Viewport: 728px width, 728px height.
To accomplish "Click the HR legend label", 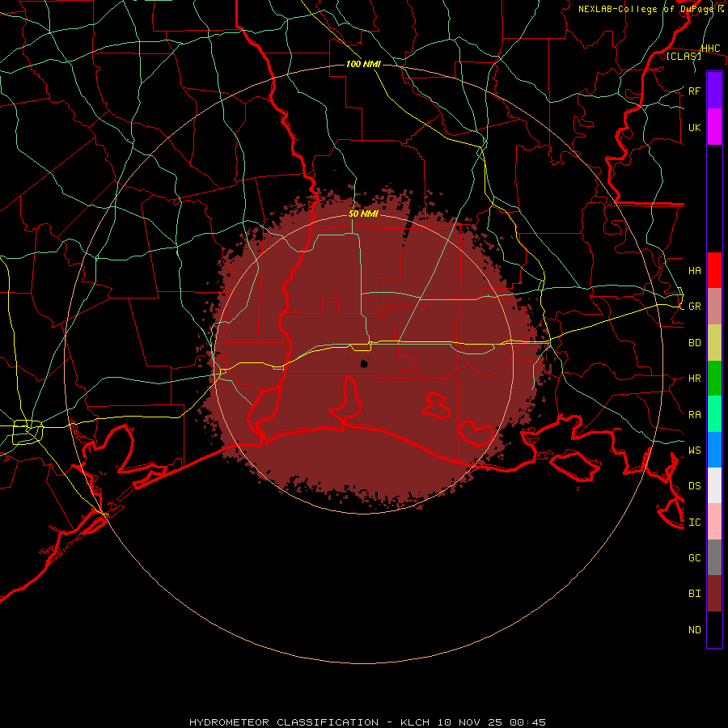I will (695, 379).
